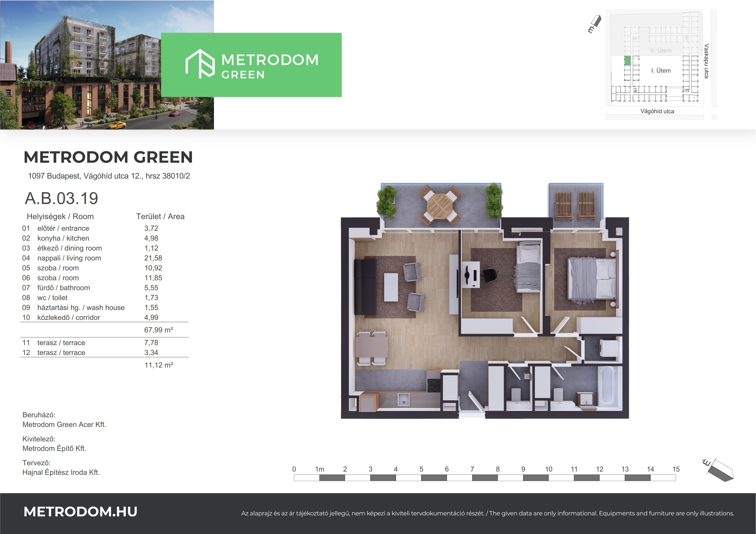Screen dimensions: 756x534
Task: Select row 11 "terasz / terrace"
Action: click(x=104, y=343)
